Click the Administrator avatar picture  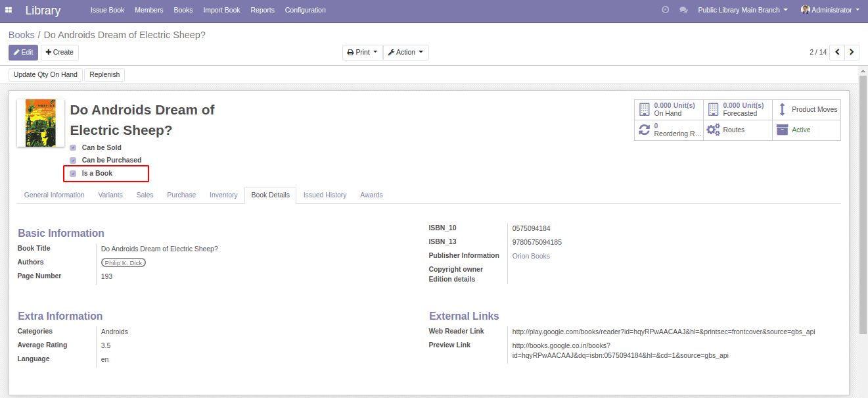coord(805,10)
